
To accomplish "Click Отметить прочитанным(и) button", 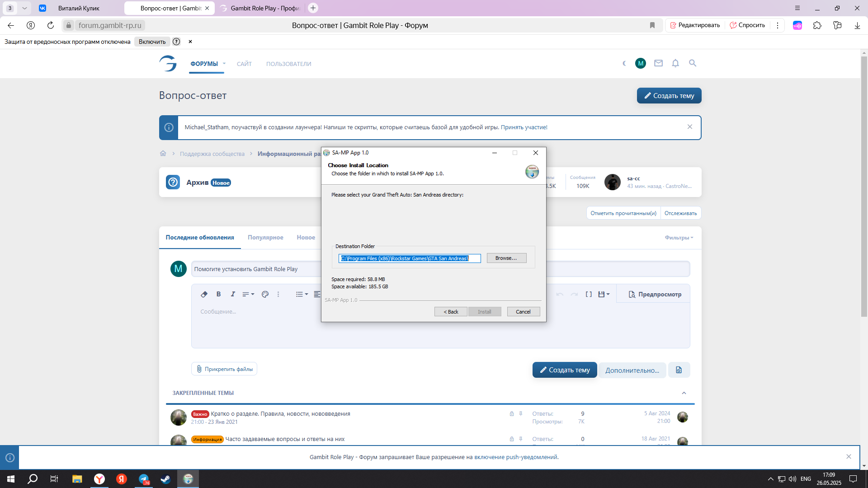I will tap(623, 213).
